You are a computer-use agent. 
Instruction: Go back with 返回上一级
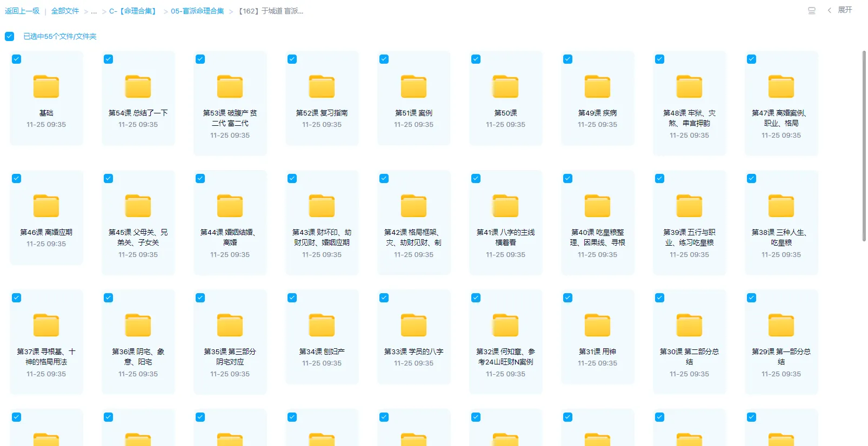[22, 11]
